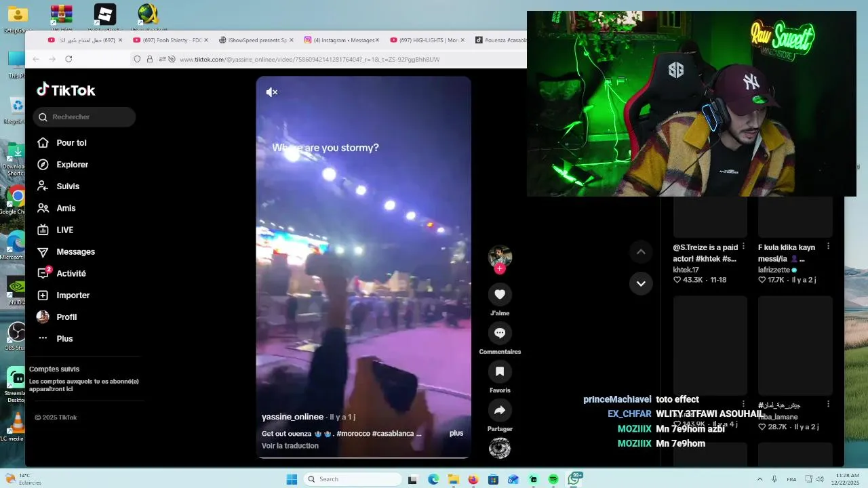Click the video progress bar
This screenshot has height=488, width=868.
[363, 457]
